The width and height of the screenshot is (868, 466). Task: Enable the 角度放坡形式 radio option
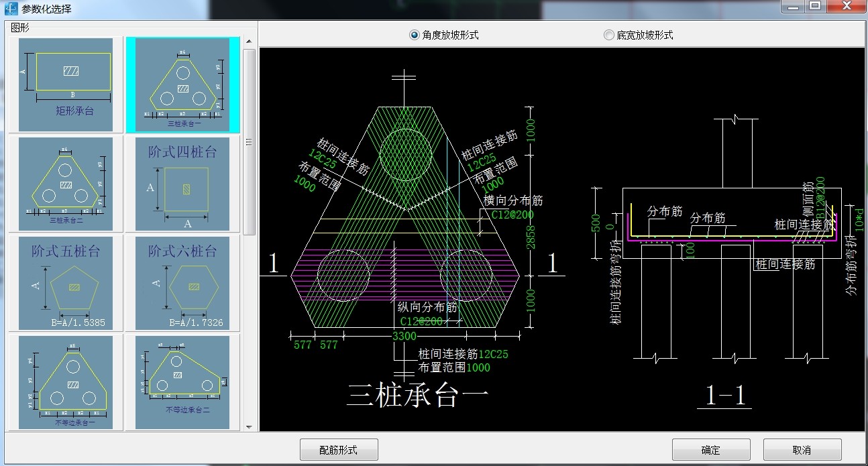(x=444, y=35)
